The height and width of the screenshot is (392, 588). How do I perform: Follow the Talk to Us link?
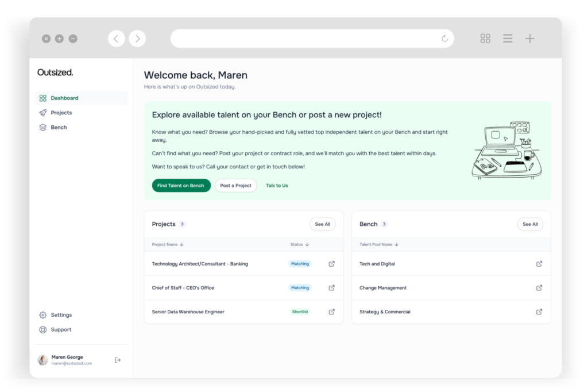pos(277,186)
